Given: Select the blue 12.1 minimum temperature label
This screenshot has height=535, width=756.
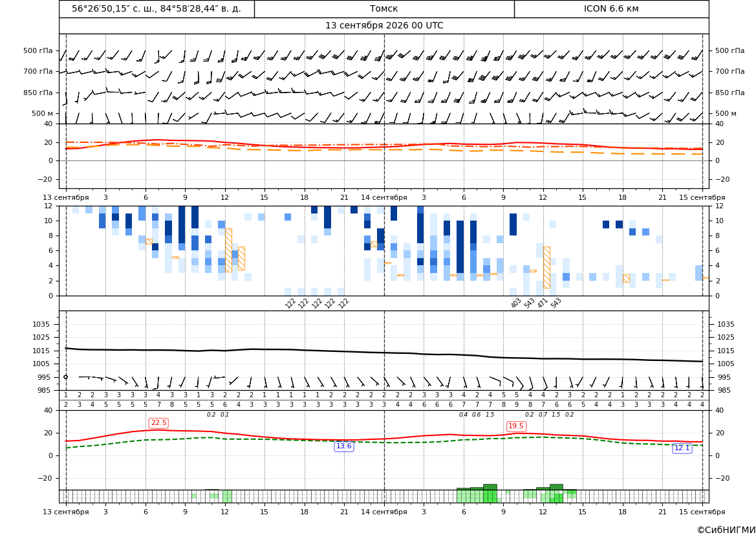Looking at the screenshot, I should [682, 448].
